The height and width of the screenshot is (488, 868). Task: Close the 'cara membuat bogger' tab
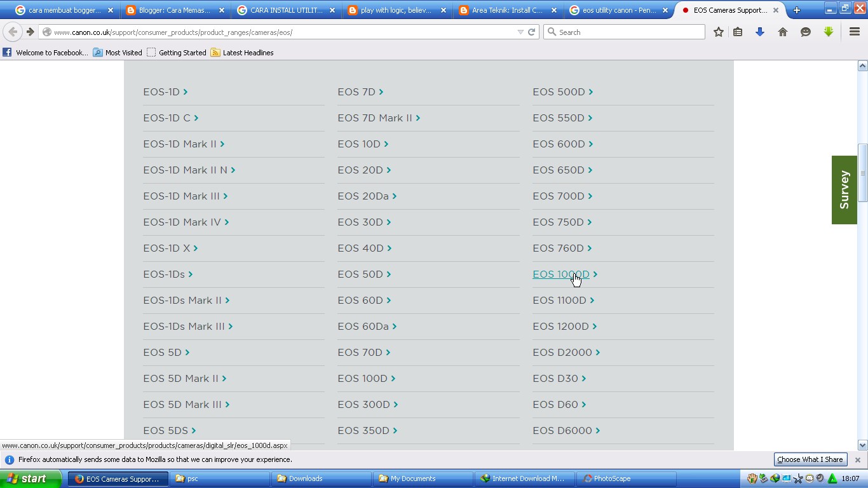(x=110, y=10)
